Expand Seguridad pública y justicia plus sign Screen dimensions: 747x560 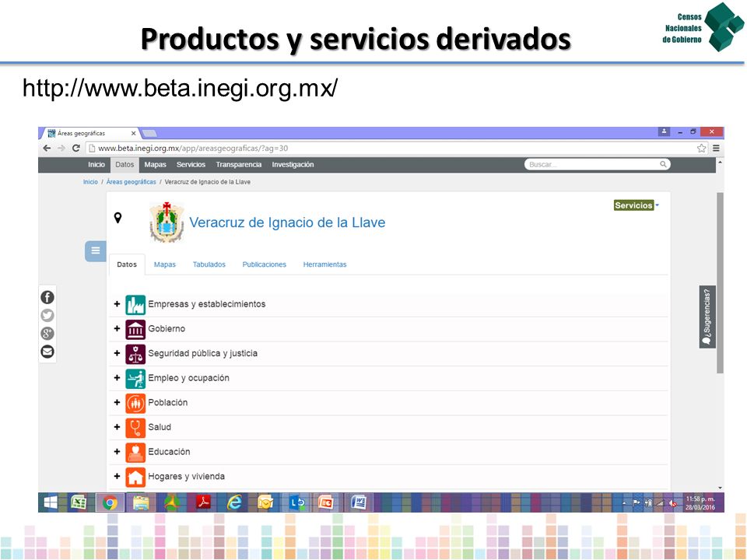[117, 353]
